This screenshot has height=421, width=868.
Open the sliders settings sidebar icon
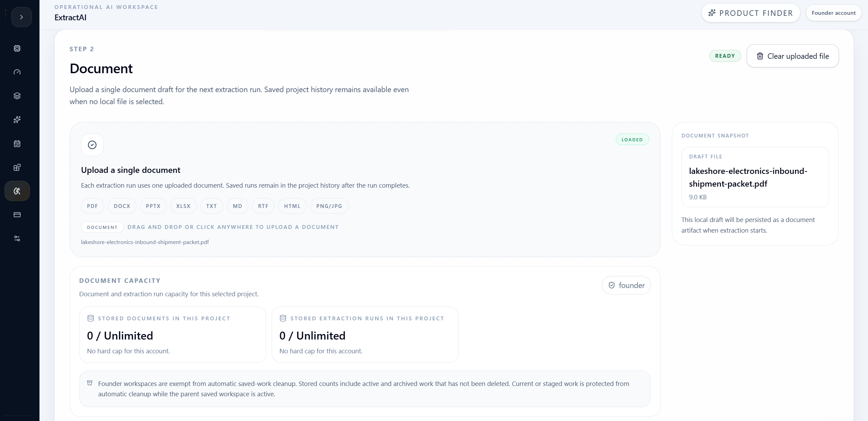(17, 239)
